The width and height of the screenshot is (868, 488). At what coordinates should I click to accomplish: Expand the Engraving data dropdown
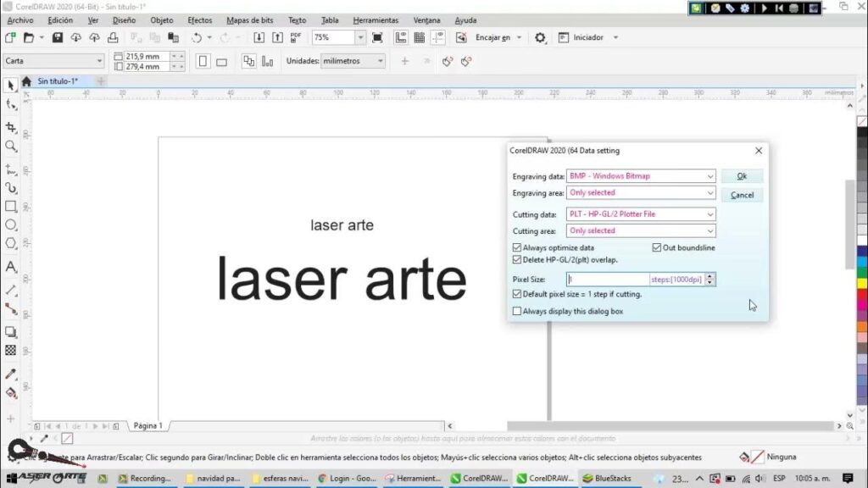click(x=710, y=176)
